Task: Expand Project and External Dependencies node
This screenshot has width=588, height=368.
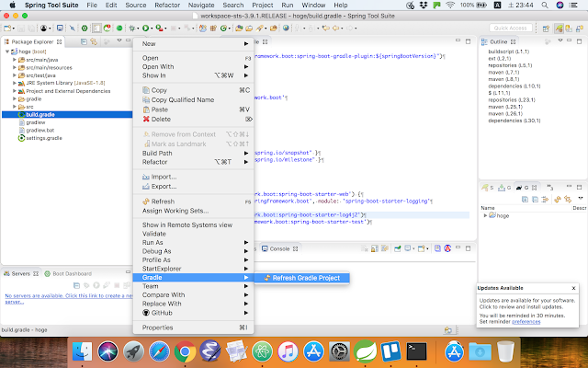Action: [x=15, y=91]
